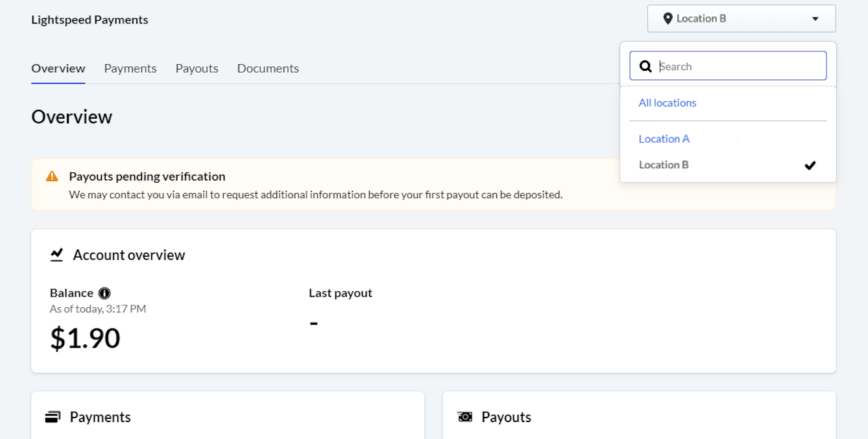Screen dimensions: 868x439
Task: Click the Account overview heading
Action: tap(129, 255)
